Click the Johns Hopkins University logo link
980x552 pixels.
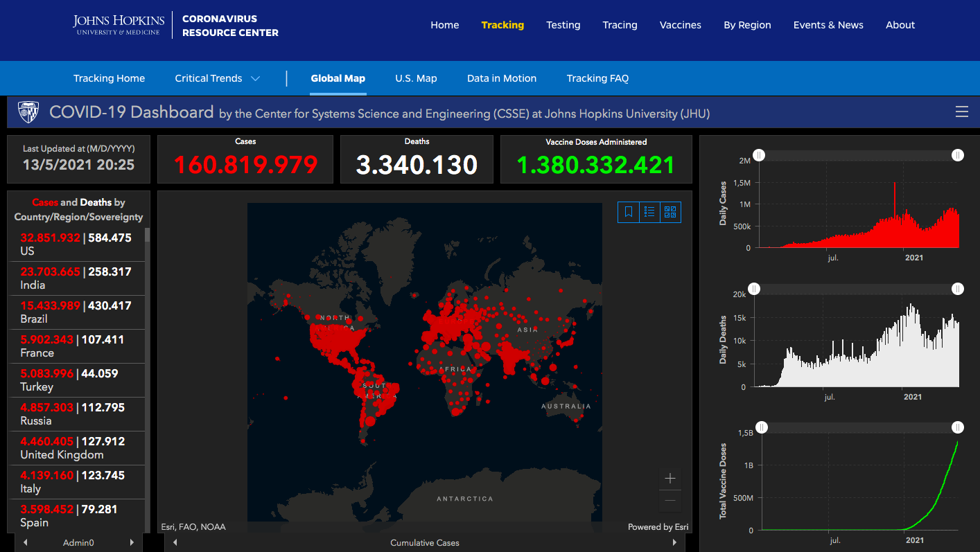click(x=119, y=24)
